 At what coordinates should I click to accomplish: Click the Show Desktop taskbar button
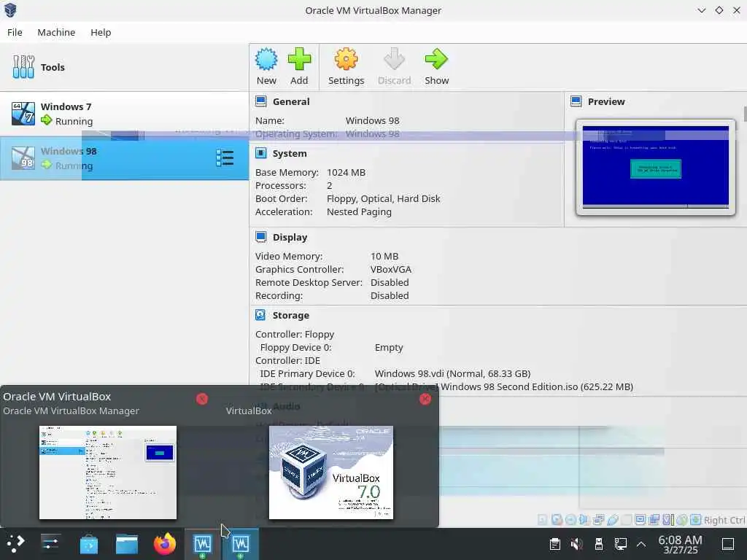[728, 544]
